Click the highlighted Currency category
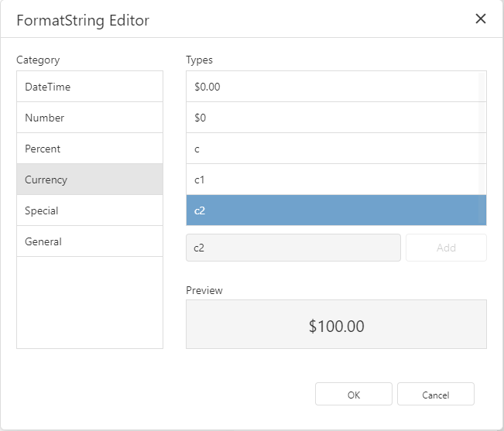504x431 pixels. tap(89, 180)
